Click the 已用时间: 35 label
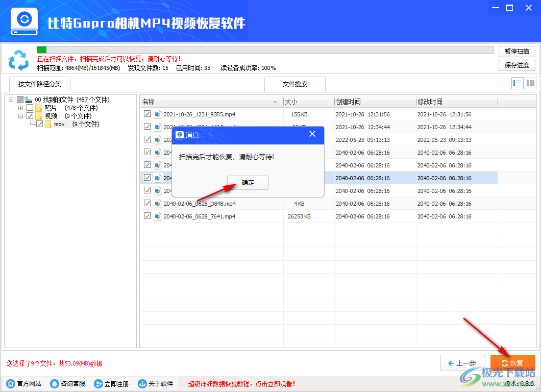 193,68
